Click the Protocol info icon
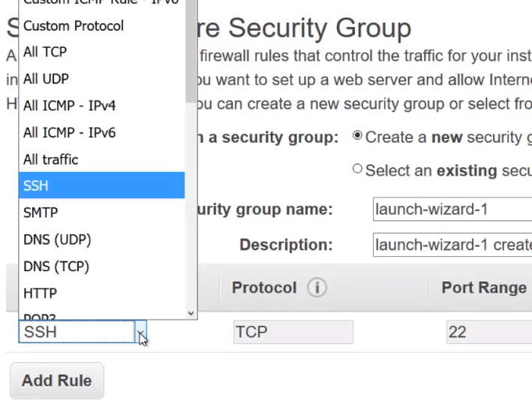This screenshot has width=532, height=407. tap(317, 288)
